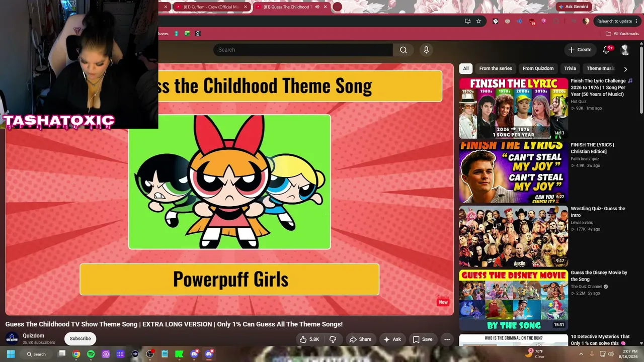Open the YouTube account avatar menu
The width and height of the screenshot is (644, 362).
[625, 50]
